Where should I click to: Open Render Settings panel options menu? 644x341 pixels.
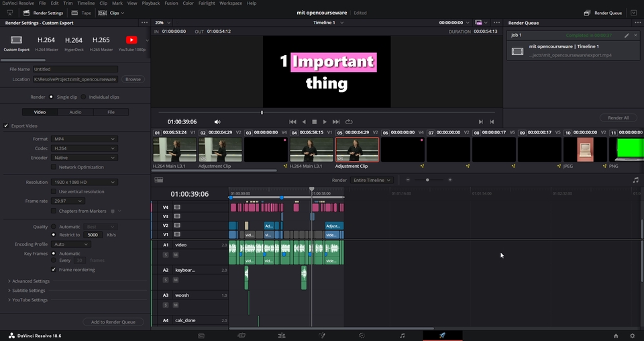[x=144, y=23]
